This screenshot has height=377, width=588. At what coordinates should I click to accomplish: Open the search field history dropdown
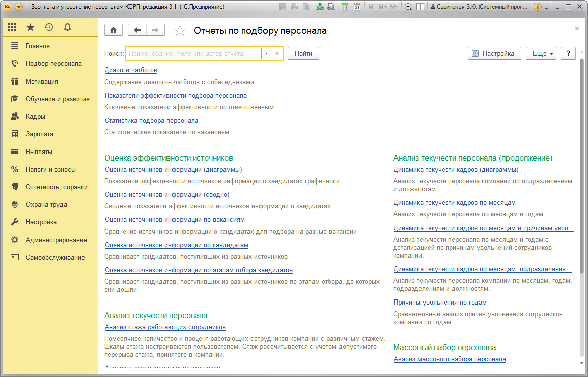266,54
